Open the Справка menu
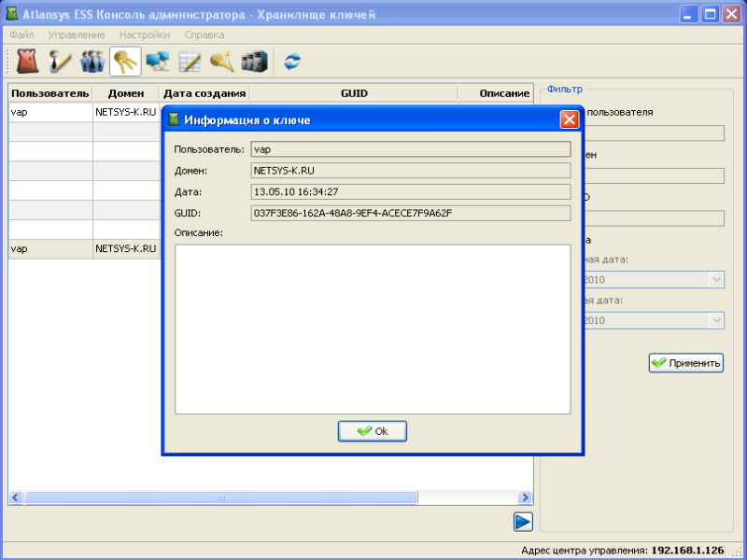This screenshot has height=560, width=747. tap(204, 35)
